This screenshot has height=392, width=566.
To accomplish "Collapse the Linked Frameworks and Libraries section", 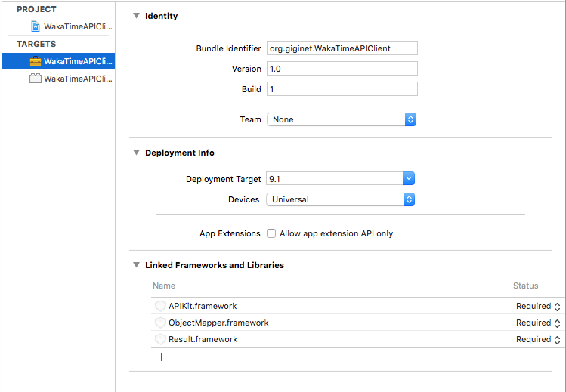I will (x=137, y=265).
